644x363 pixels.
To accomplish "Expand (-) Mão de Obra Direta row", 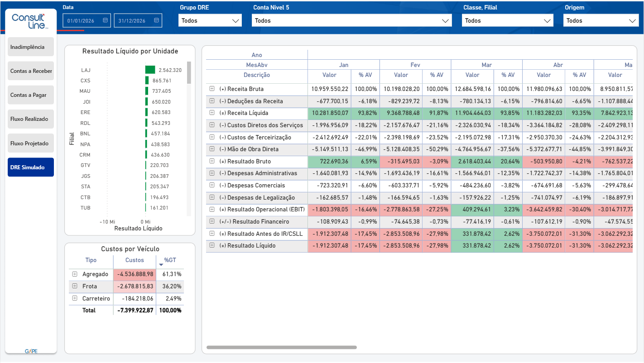I will click(211, 149).
